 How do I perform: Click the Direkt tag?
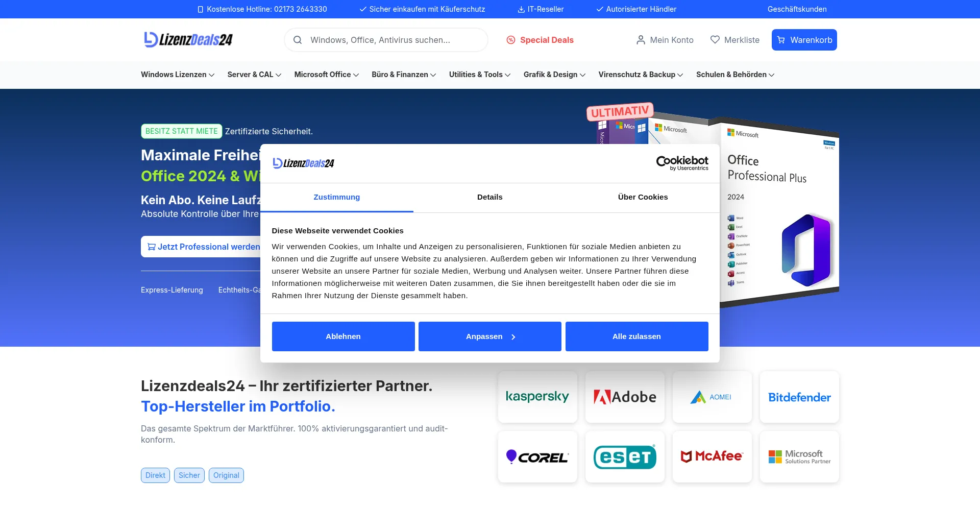click(x=155, y=475)
